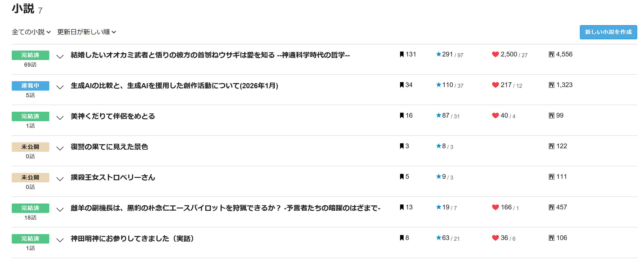
Task: Expand chevron beside 神田明神にお参りしてきました
Action: tap(60, 240)
